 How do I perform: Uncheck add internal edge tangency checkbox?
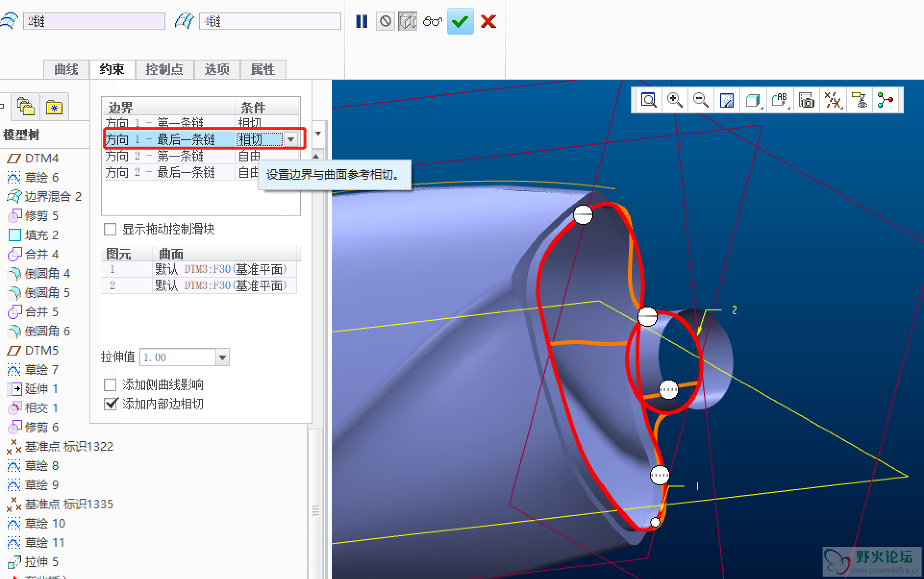(x=111, y=404)
